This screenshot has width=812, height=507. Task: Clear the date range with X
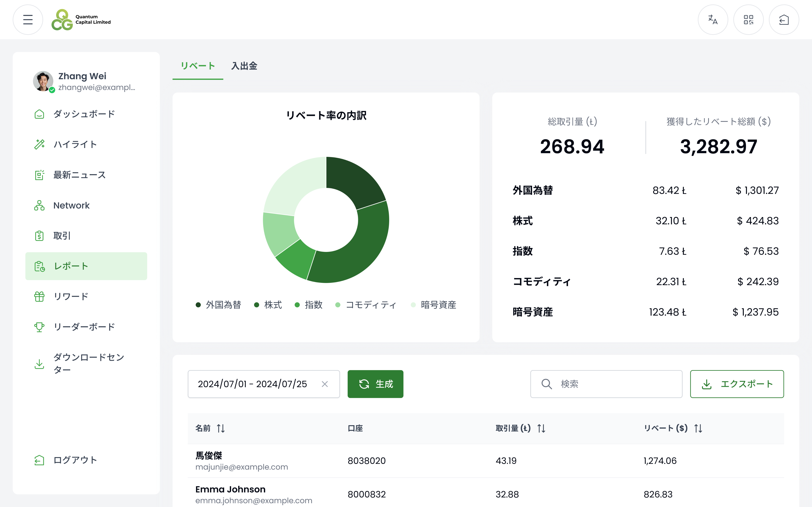(325, 384)
